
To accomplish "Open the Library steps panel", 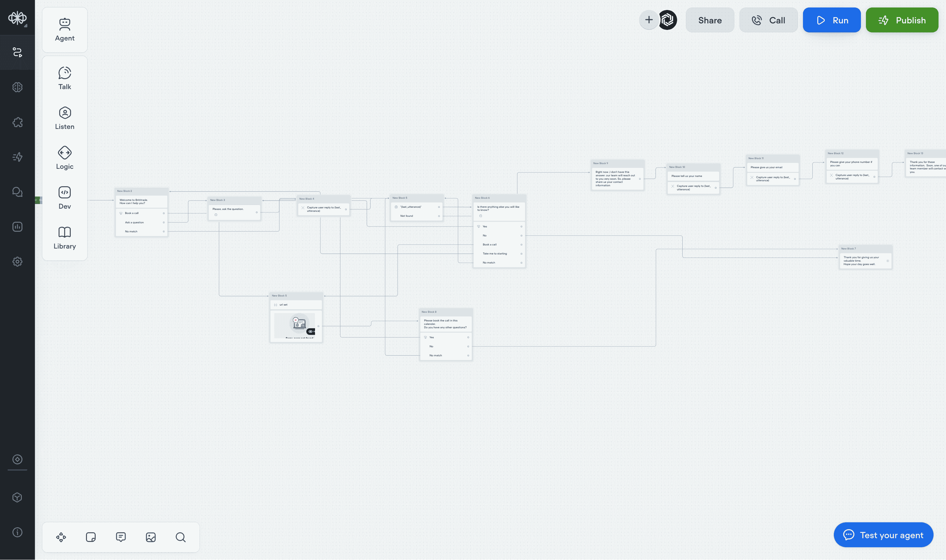I will 64,238.
